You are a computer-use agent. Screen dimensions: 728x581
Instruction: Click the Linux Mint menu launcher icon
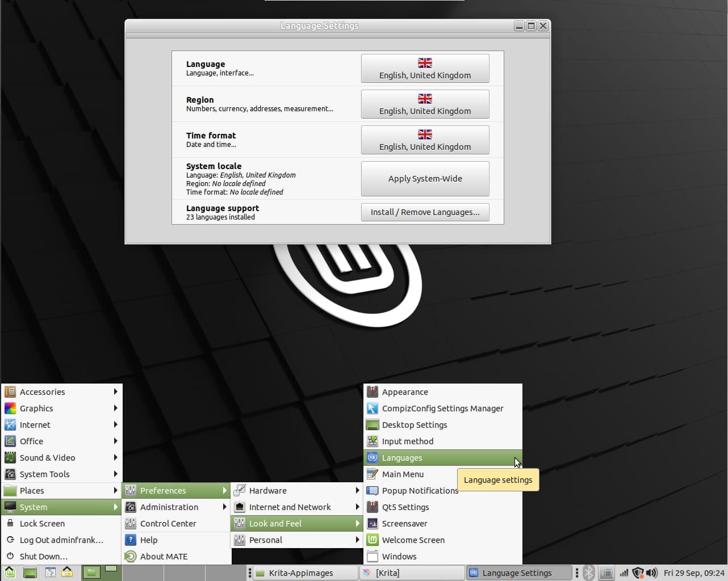[x=10, y=572]
